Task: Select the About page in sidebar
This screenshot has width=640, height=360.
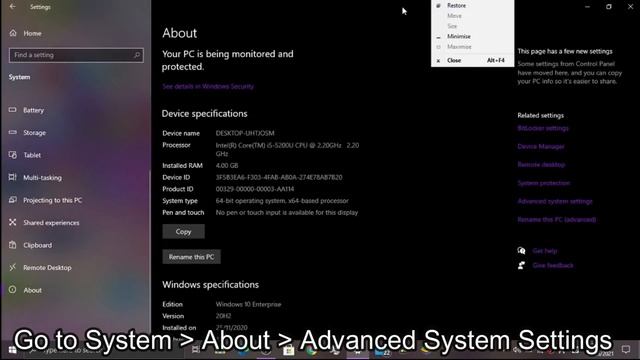Action: (x=25, y=290)
